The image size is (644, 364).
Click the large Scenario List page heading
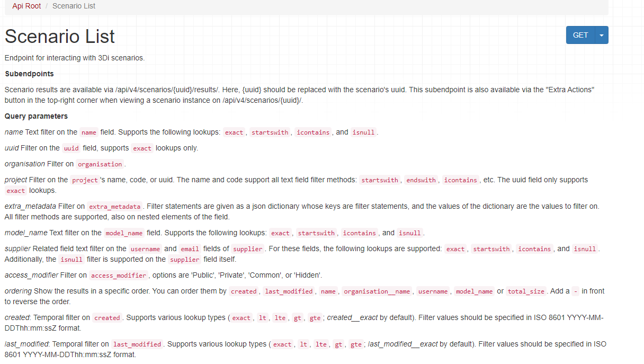60,37
